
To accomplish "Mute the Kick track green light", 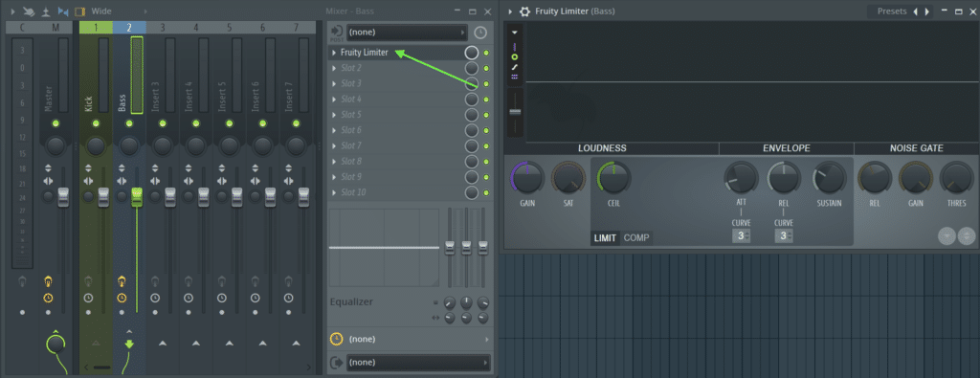I will [96, 123].
